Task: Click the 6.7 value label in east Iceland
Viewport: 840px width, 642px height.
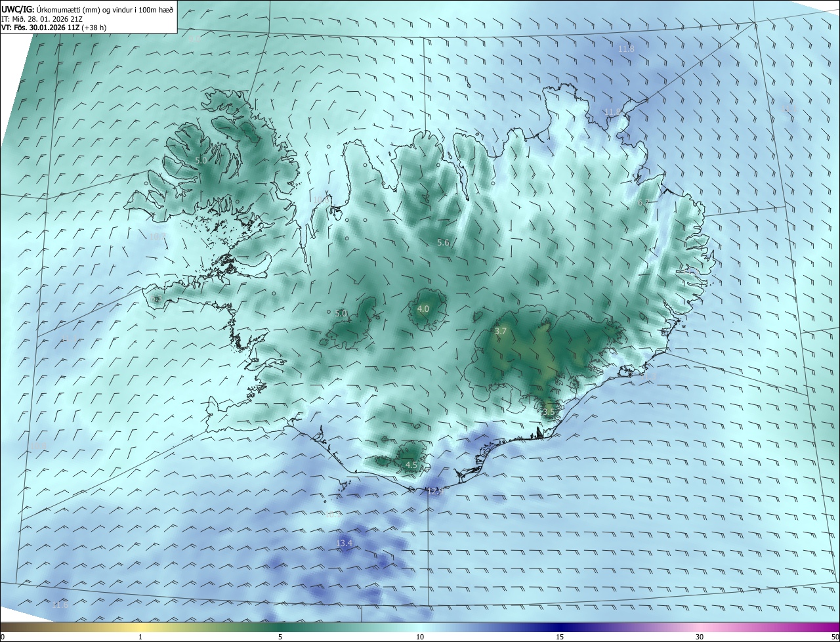Action: tap(644, 203)
